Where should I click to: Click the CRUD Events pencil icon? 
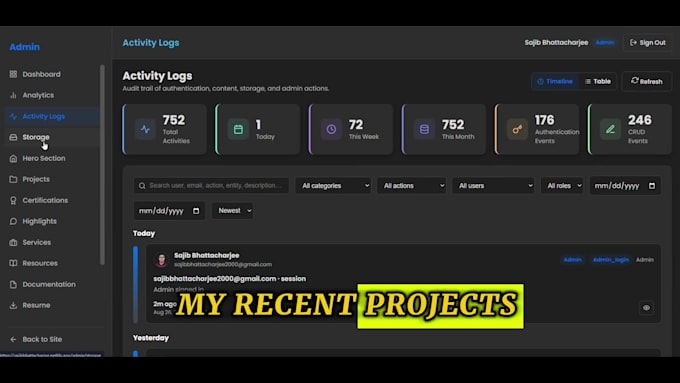click(x=610, y=129)
